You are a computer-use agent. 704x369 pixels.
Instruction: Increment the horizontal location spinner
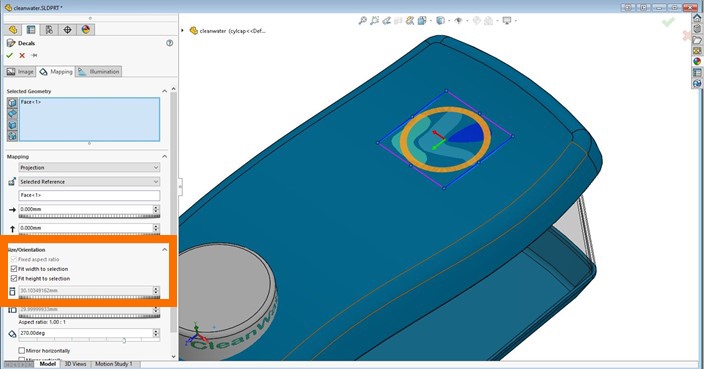(x=156, y=207)
